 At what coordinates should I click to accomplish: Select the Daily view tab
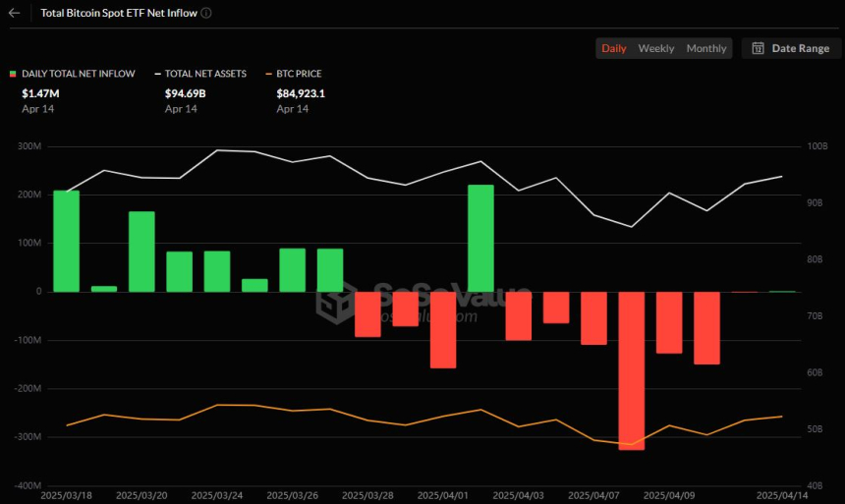614,48
